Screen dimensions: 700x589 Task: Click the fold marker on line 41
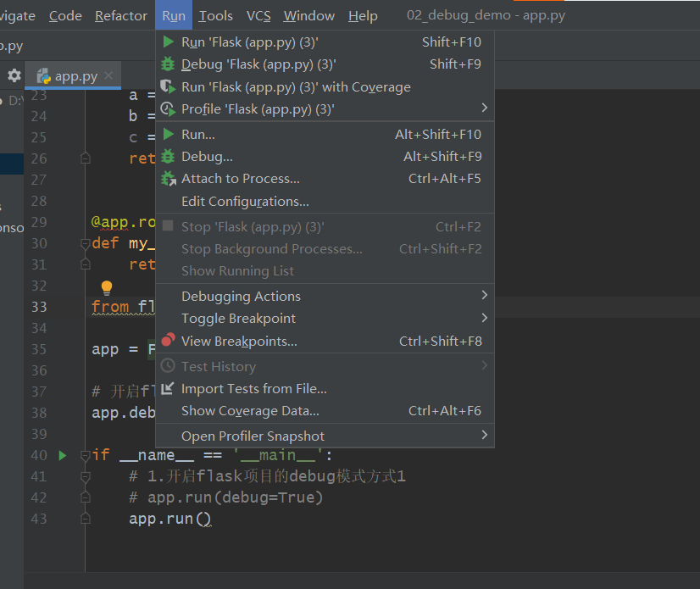[x=86, y=477]
